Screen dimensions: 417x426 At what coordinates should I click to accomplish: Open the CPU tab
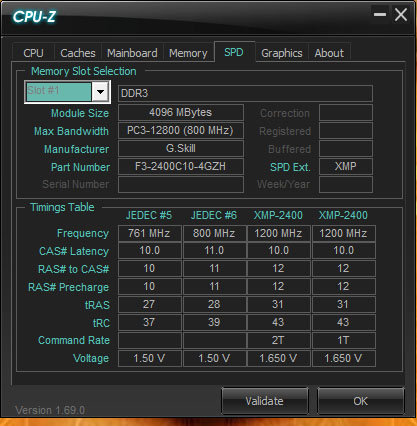33,53
